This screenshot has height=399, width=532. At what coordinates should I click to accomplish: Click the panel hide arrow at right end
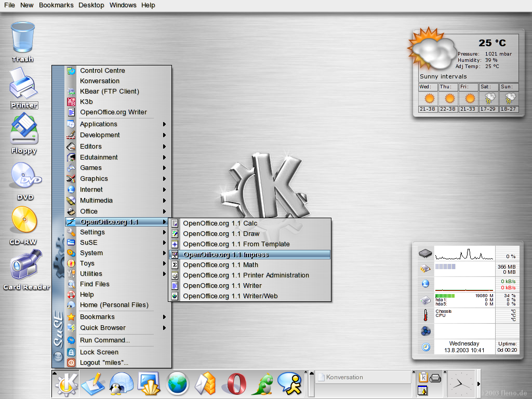coord(478,384)
